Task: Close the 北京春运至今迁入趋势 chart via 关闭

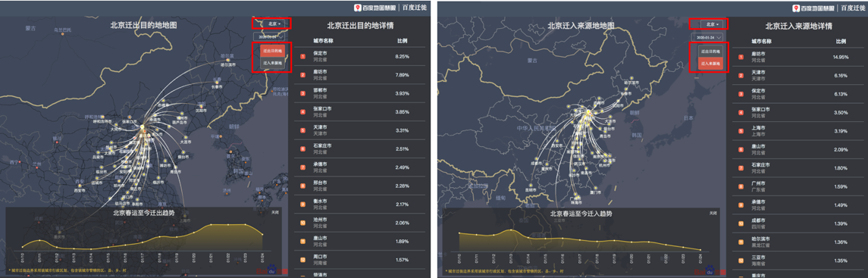Action: coord(713,213)
